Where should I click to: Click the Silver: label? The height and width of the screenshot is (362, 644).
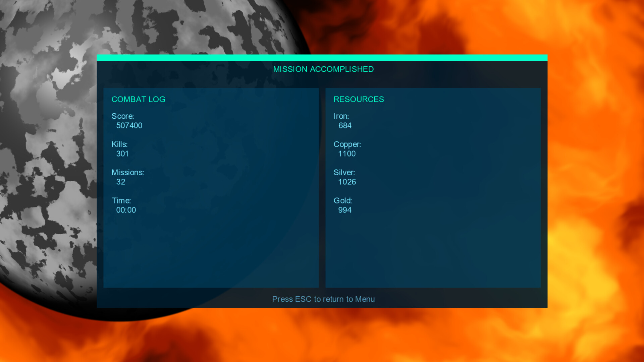point(344,173)
